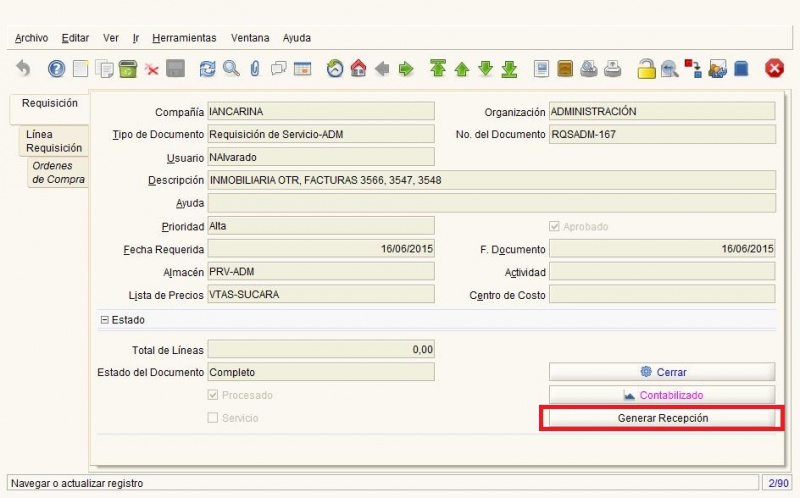Click the Generar Recepción button
Screen dimensions: 800x498
(661, 418)
